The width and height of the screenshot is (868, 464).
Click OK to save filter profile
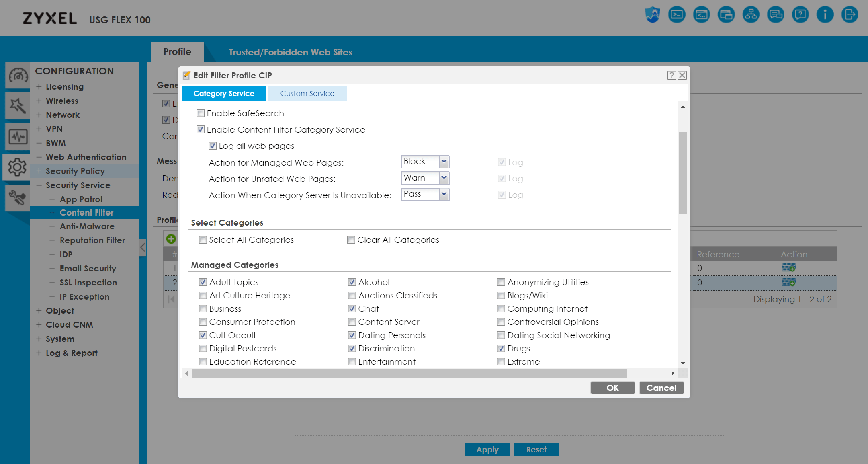[x=612, y=388]
